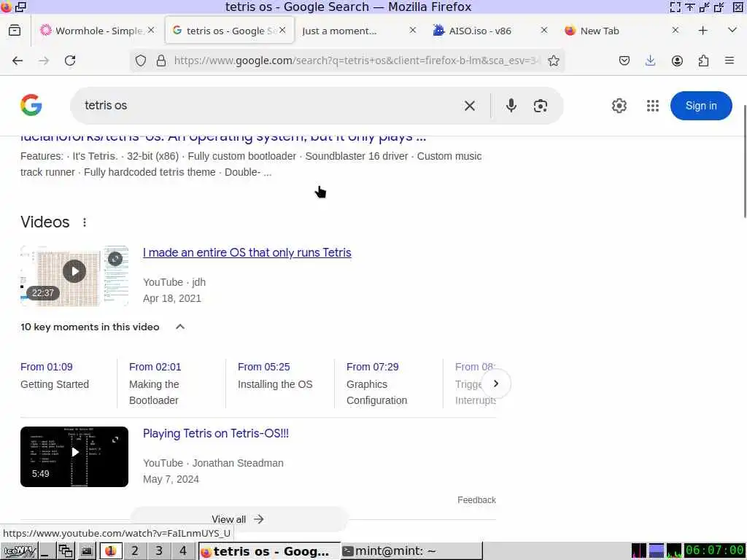Image resolution: width=747 pixels, height=560 pixels.
Task: Clear the Google search box
Action: [x=470, y=106]
